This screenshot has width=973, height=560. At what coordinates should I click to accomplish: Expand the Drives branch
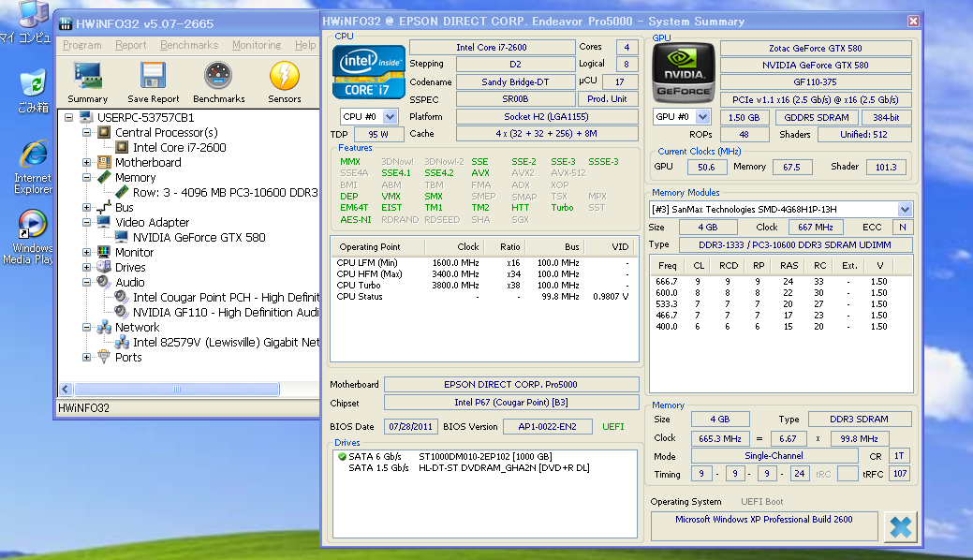coord(87,267)
